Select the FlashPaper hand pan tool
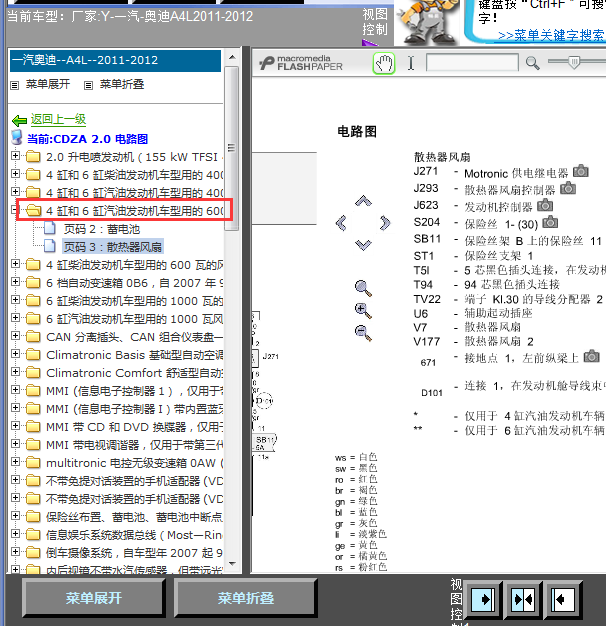This screenshot has width=606, height=626. 384,63
